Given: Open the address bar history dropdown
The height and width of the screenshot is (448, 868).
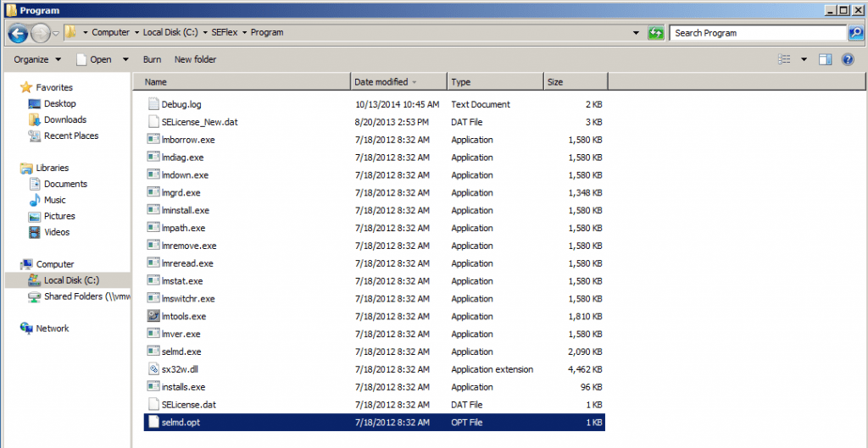Looking at the screenshot, I should [x=637, y=33].
